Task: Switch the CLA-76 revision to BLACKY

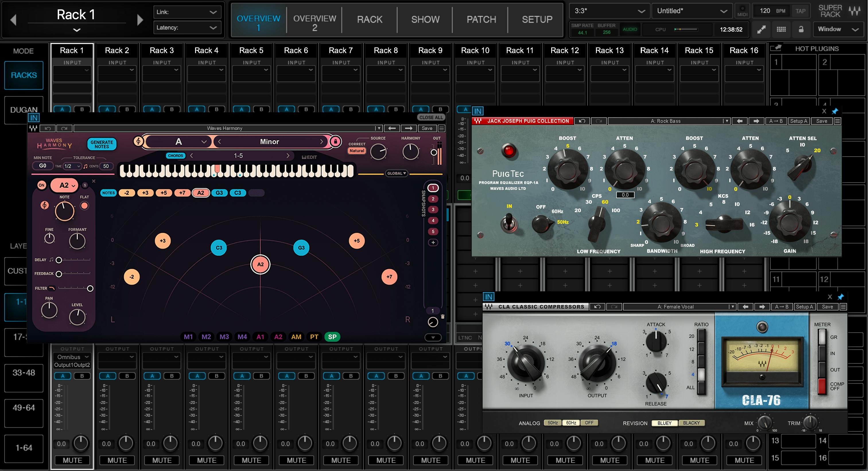Action: coord(692,423)
